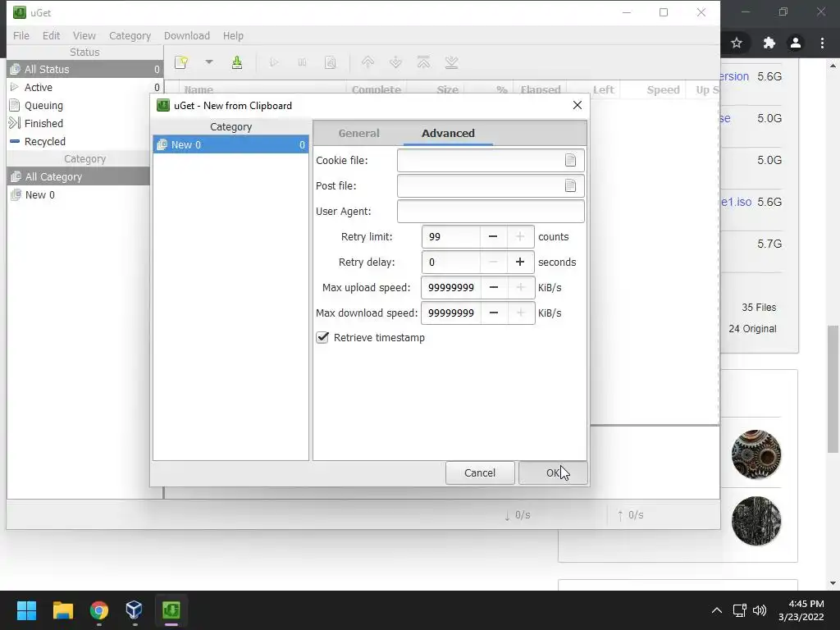840x630 pixels.
Task: Open the new download dropdown arrow
Action: [209, 62]
